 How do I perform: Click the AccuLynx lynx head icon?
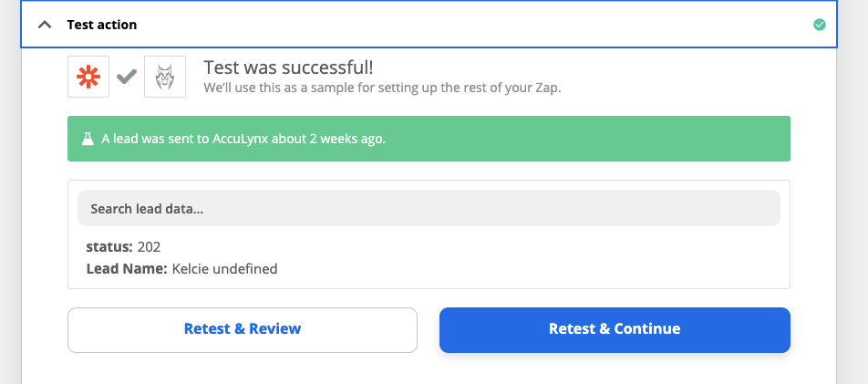pyautogui.click(x=165, y=77)
